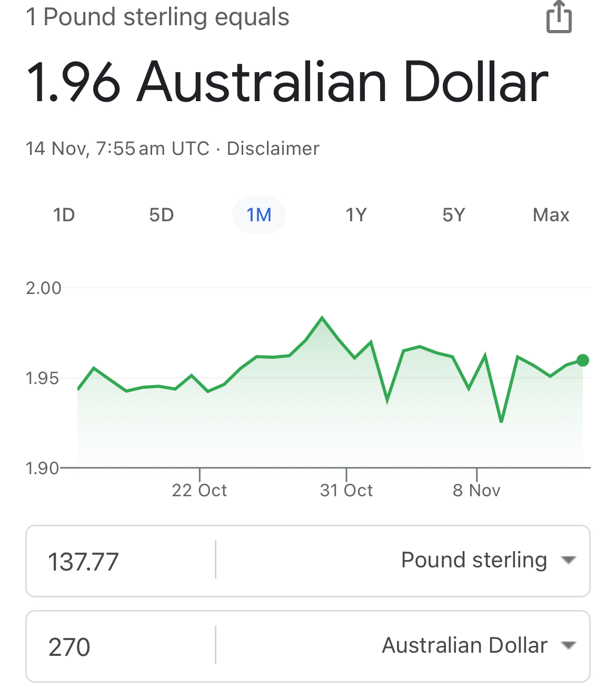Screen dimensions: 616x688
Task: Select the 1M time range tab
Action: [x=259, y=215]
